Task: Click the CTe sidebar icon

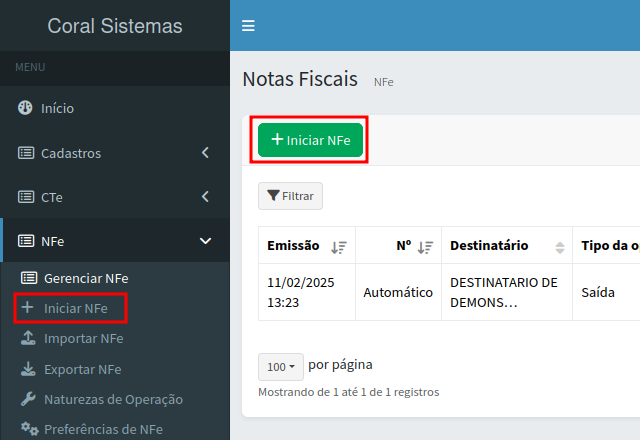Action: point(26,197)
